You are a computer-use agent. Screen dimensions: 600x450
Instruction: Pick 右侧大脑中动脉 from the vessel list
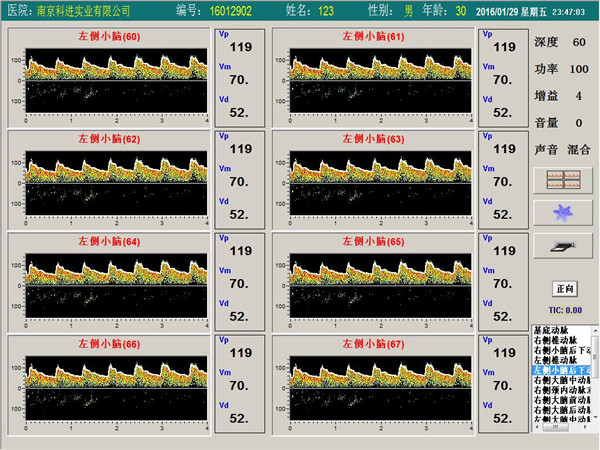tap(559, 380)
